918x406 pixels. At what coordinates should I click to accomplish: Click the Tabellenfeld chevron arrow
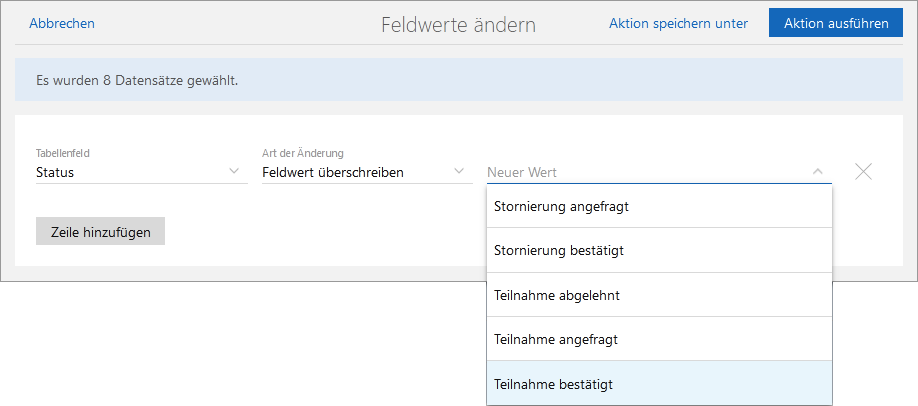pyautogui.click(x=235, y=171)
